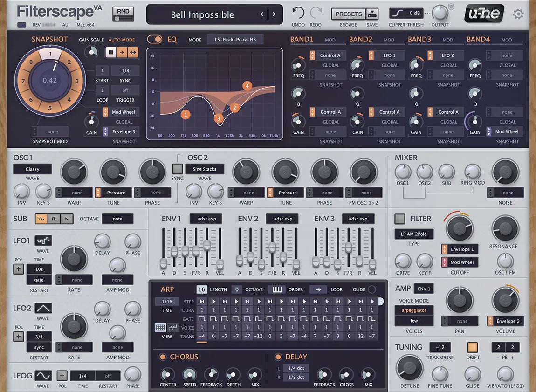Go to next preset with right arrow
This screenshot has width=536, height=392.
(x=274, y=14)
